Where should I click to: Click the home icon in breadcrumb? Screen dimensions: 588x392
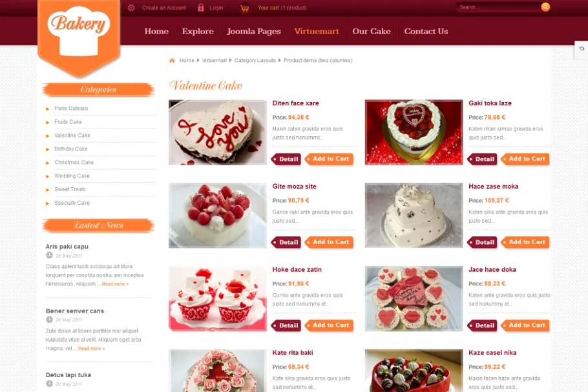[x=172, y=60]
